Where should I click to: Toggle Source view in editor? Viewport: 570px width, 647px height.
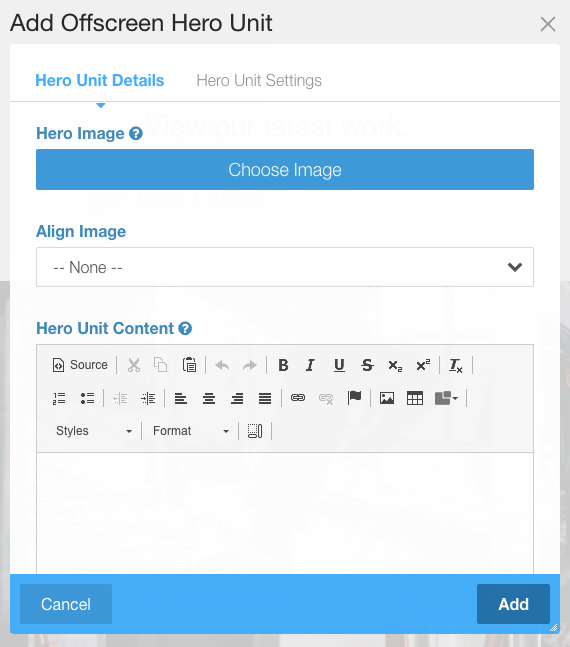pos(80,365)
